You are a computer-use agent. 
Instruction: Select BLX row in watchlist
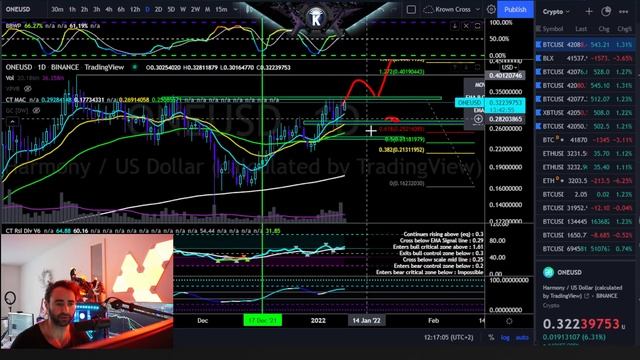pyautogui.click(x=586, y=58)
